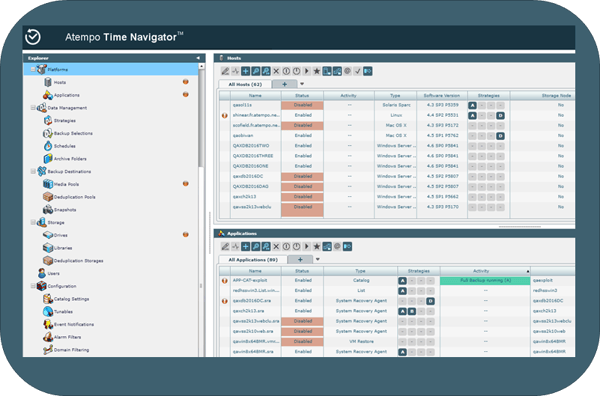This screenshot has height=396, width=600.
Task: Sort Hosts by the Software Version column
Action: pyautogui.click(x=442, y=96)
